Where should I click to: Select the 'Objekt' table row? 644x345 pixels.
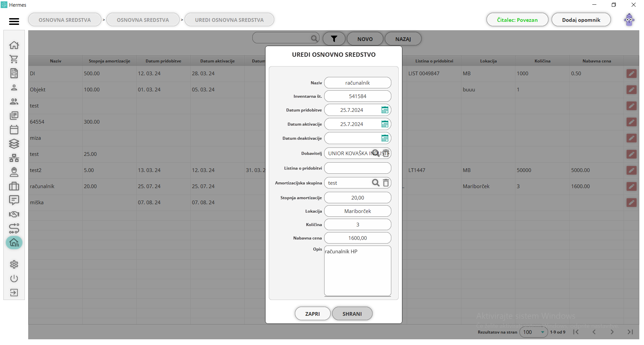(x=334, y=90)
